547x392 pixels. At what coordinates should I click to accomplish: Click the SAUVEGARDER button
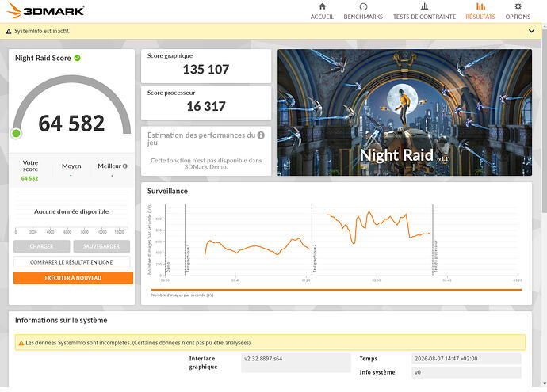tap(101, 246)
